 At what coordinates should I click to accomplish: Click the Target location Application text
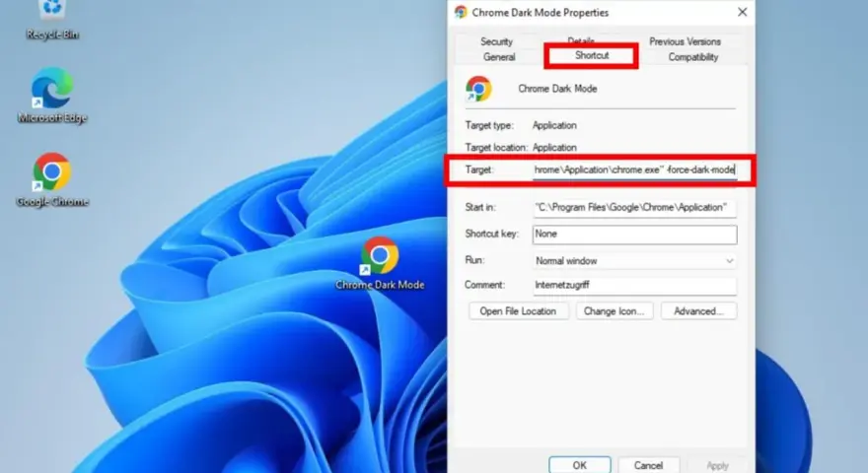[x=554, y=148]
